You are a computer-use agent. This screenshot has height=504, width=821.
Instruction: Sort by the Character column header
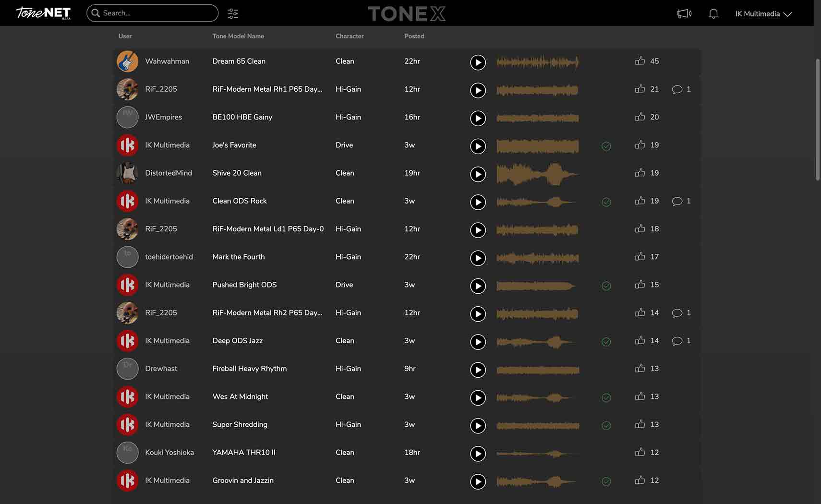point(350,36)
